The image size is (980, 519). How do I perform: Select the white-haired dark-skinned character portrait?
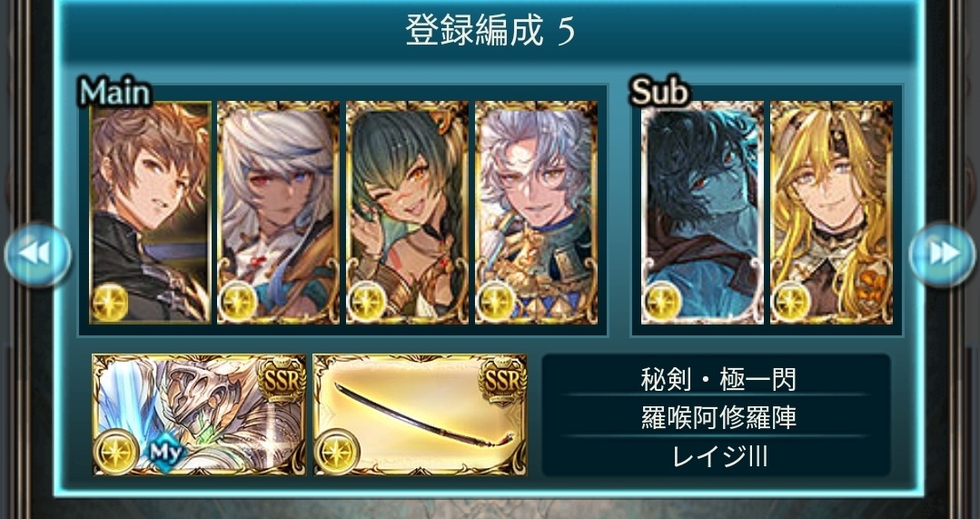(278, 213)
